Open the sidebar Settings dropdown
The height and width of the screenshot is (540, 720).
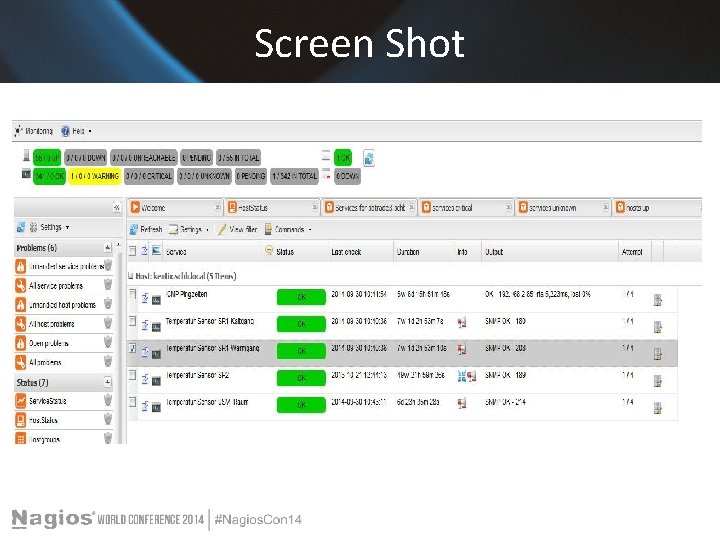[50, 227]
